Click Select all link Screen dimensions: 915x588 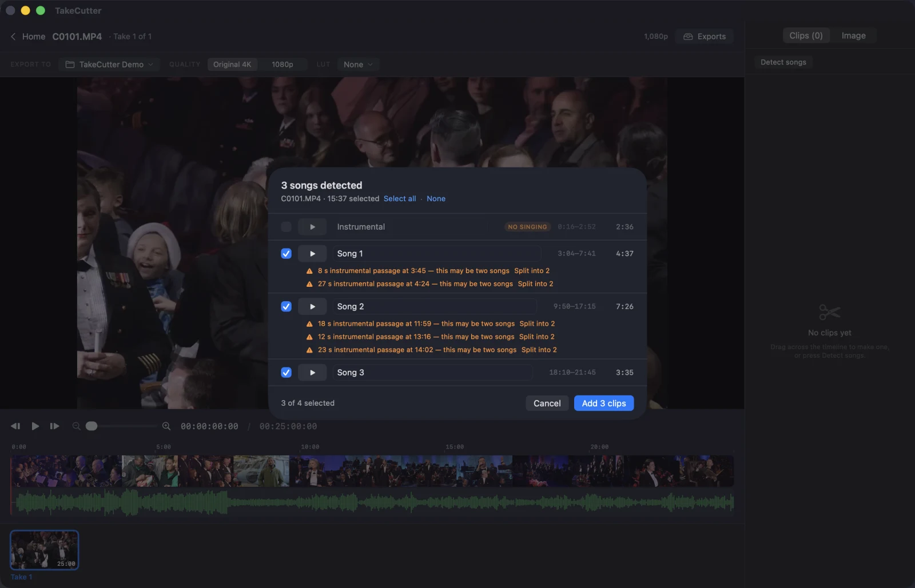400,199
